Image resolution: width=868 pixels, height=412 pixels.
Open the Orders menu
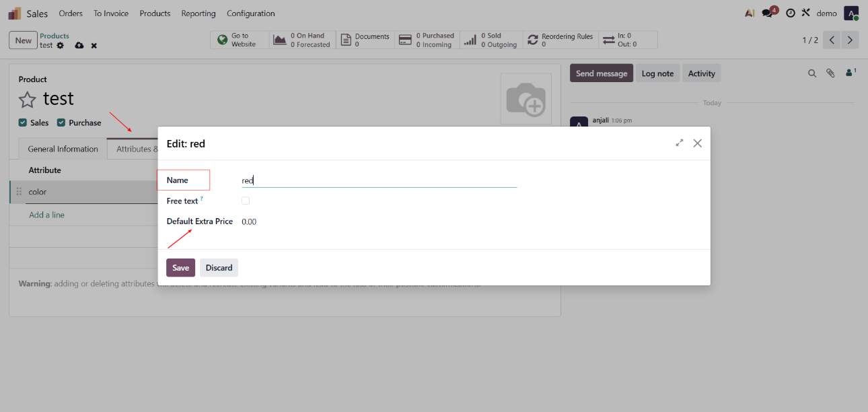point(71,13)
